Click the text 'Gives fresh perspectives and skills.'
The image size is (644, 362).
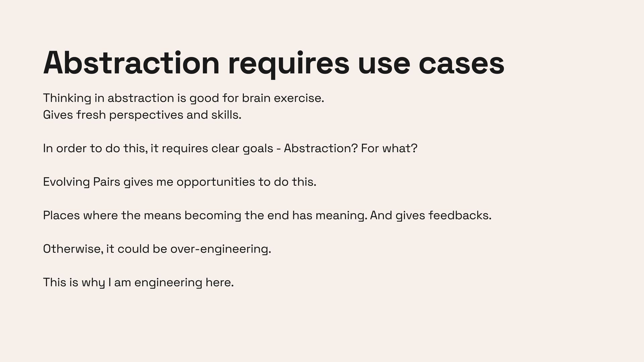pyautogui.click(x=142, y=115)
